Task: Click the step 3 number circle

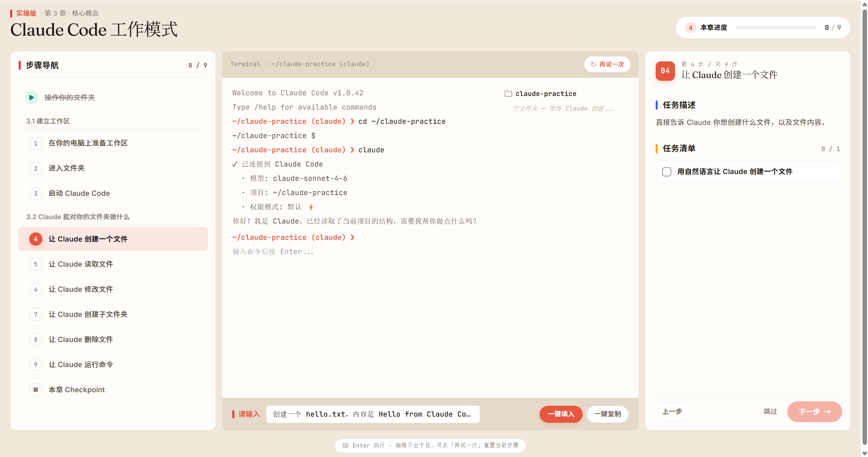Action: point(36,193)
